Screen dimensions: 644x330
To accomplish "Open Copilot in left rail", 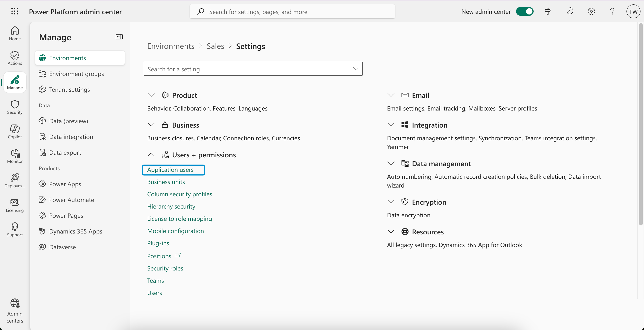I will pyautogui.click(x=15, y=131).
